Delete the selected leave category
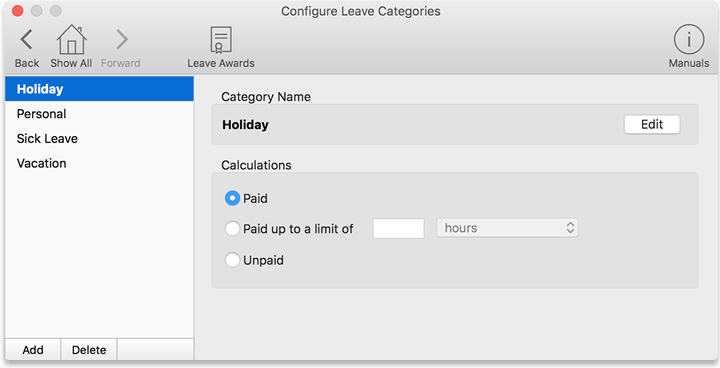This screenshot has width=720, height=368. coord(89,350)
